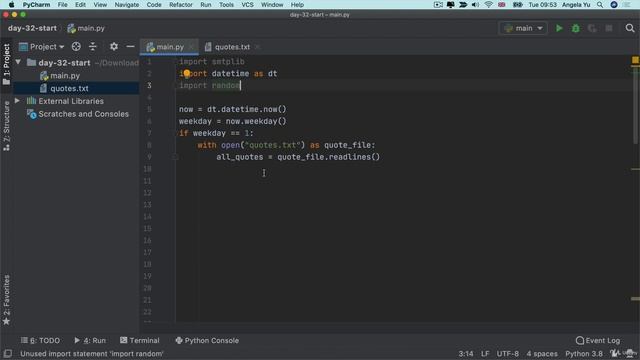
Task: Expand the External Libraries node
Action: click(x=18, y=101)
